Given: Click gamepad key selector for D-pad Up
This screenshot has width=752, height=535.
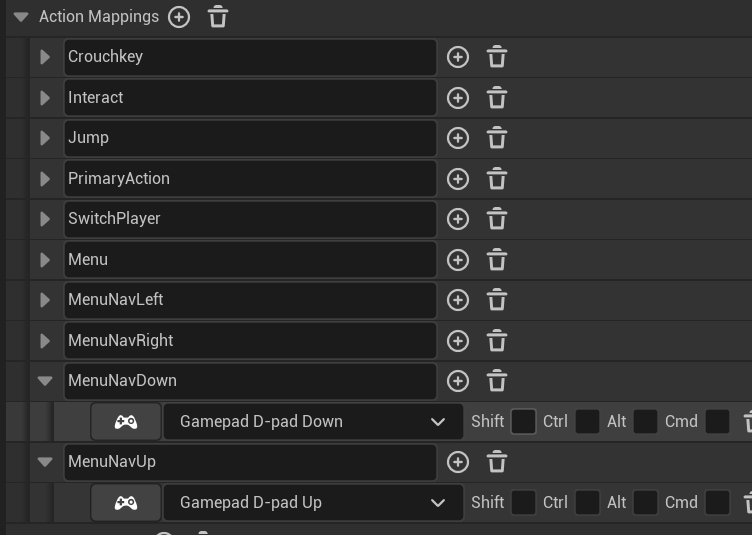Looking at the screenshot, I should point(126,503).
